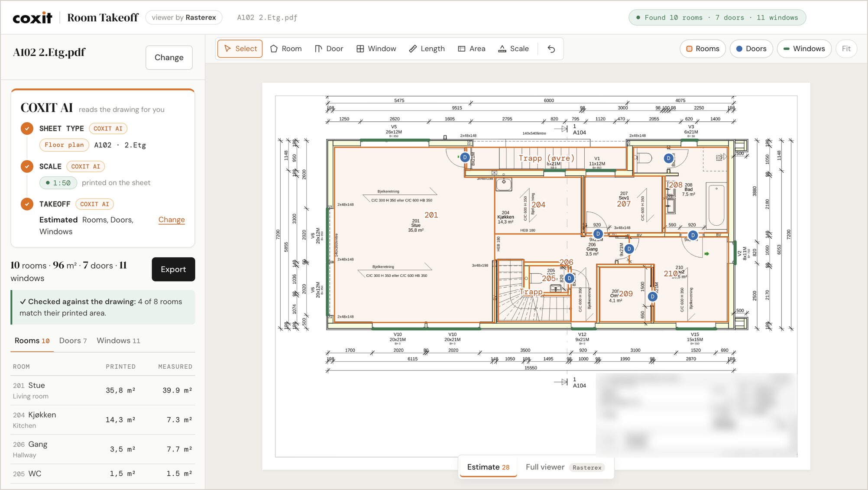Open the Windows 11 tab
The image size is (868, 490).
click(x=118, y=341)
